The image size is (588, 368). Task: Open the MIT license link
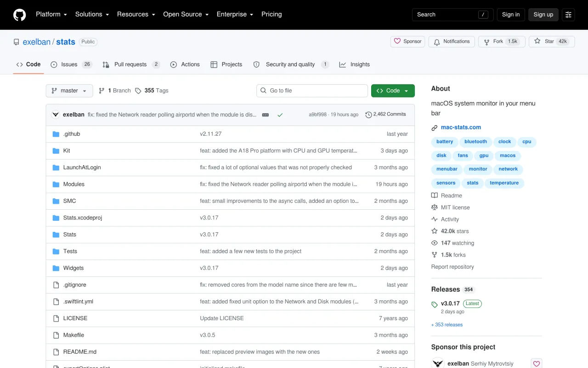[x=450, y=207]
